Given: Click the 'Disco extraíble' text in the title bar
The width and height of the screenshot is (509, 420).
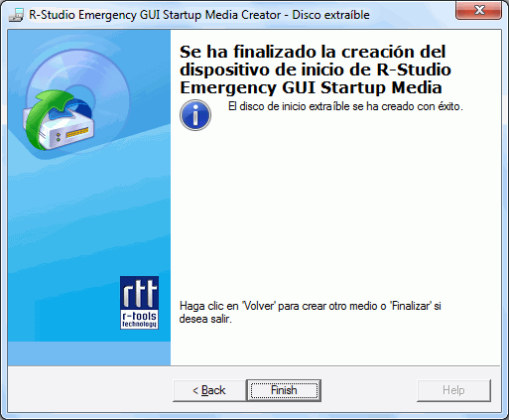Looking at the screenshot, I should point(330,15).
